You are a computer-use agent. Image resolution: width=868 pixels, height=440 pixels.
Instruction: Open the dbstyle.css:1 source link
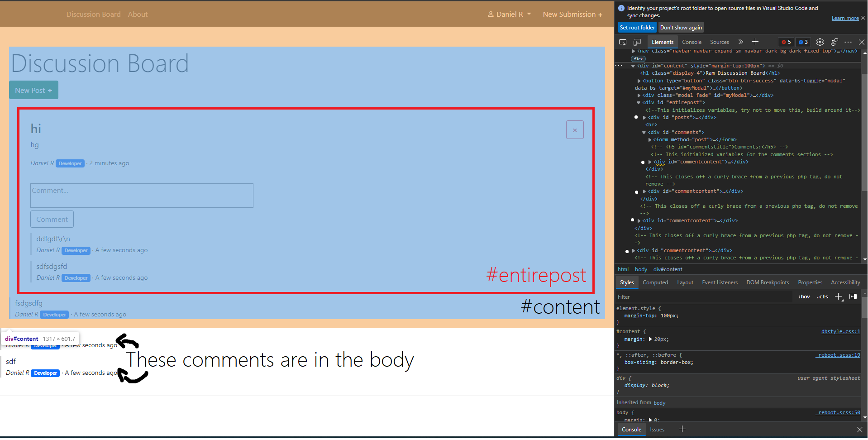841,331
